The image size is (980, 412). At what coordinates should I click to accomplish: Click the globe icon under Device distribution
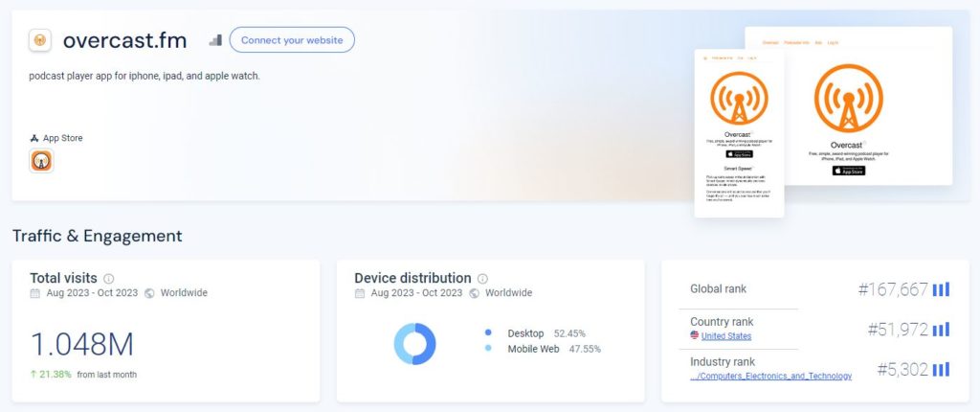pos(474,293)
